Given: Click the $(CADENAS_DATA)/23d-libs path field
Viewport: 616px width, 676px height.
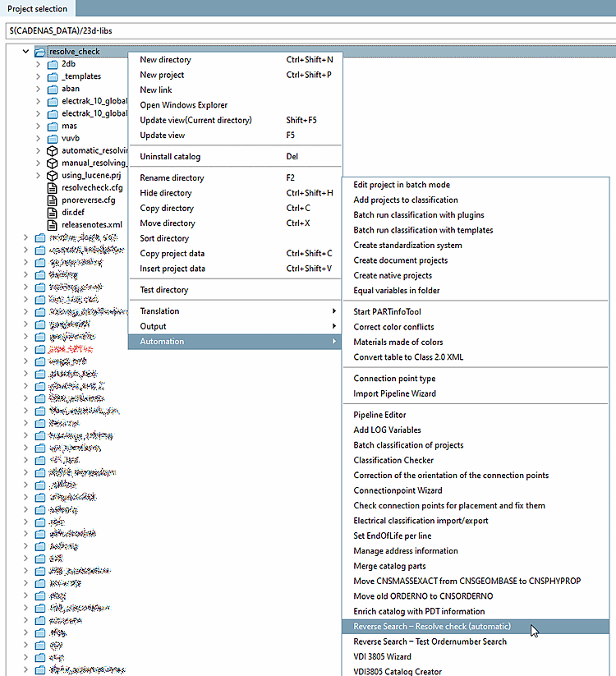Looking at the screenshot, I should [x=310, y=31].
